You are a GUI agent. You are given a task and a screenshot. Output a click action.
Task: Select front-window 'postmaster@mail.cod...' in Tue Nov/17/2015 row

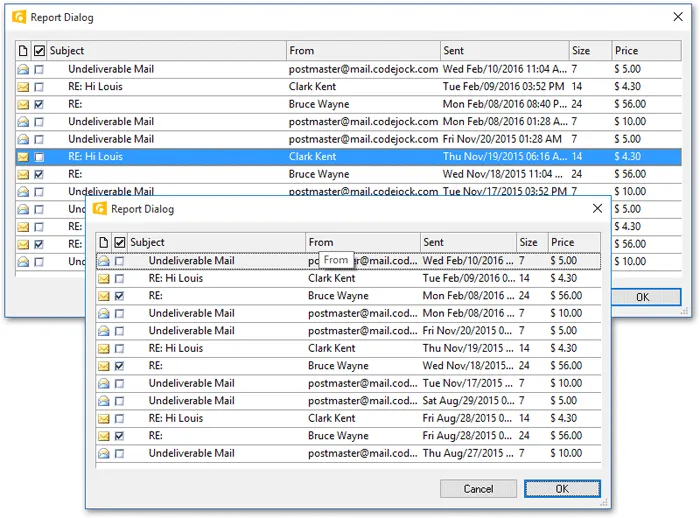click(x=362, y=384)
